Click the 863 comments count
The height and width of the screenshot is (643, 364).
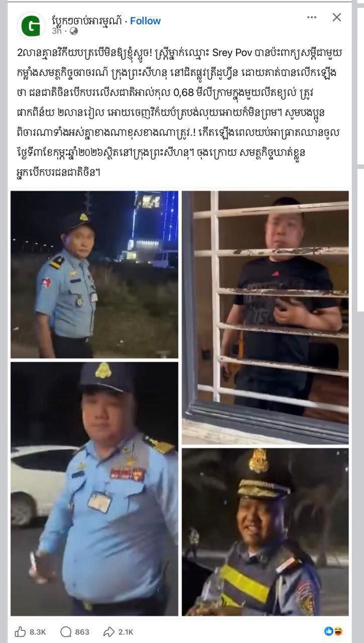pyautogui.click(x=82, y=631)
